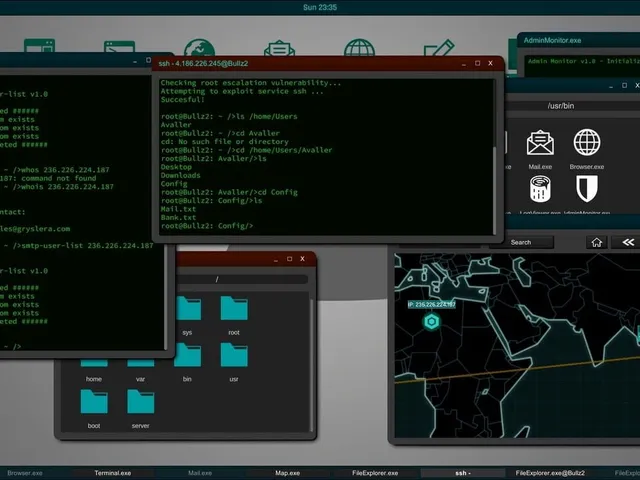
Task: Click the IP 236.226.224.187 label on map
Action: [432, 304]
